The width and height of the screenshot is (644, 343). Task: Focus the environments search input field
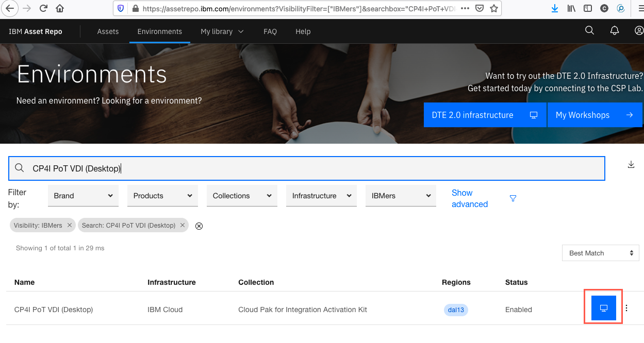pos(306,168)
